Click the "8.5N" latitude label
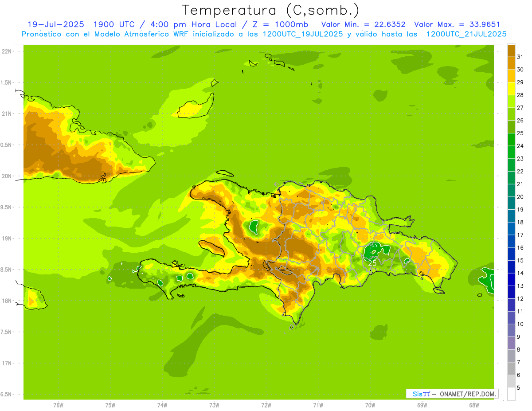The width and height of the screenshot is (532, 411). coord(7,270)
